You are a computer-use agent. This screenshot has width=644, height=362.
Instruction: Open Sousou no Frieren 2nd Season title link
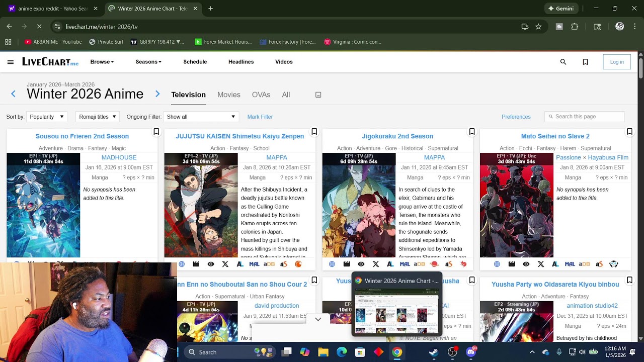pos(82,136)
